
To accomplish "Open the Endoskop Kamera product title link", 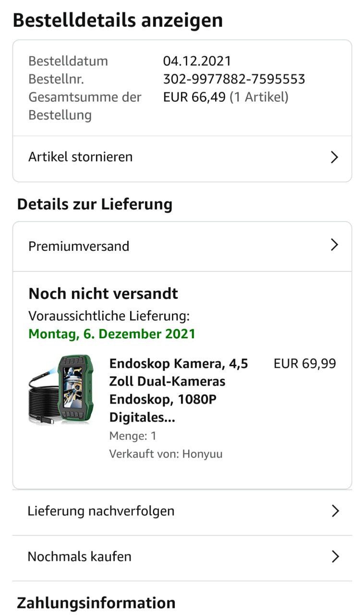I will tap(179, 390).
